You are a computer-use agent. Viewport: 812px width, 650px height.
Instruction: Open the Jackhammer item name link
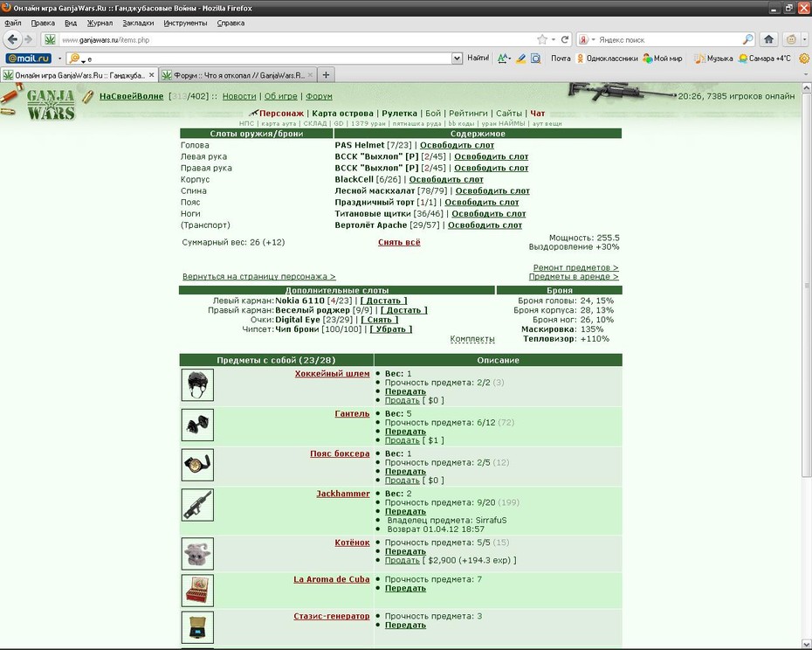(x=343, y=494)
